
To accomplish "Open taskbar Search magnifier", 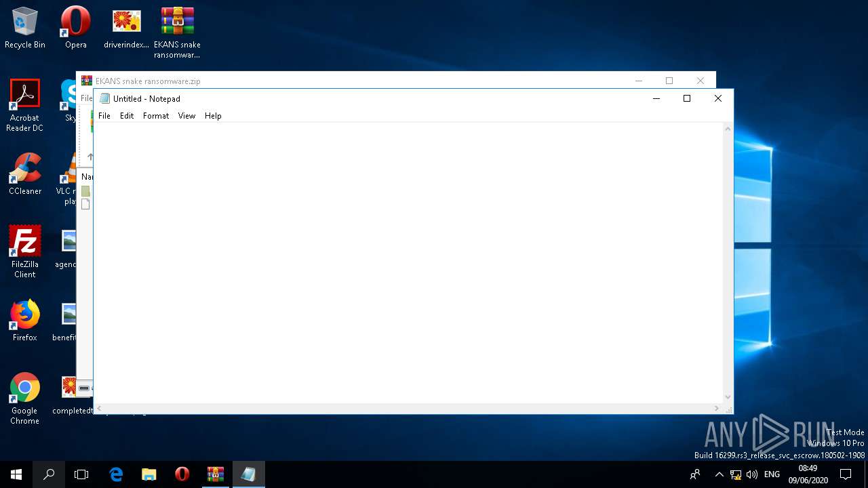I will [x=49, y=474].
